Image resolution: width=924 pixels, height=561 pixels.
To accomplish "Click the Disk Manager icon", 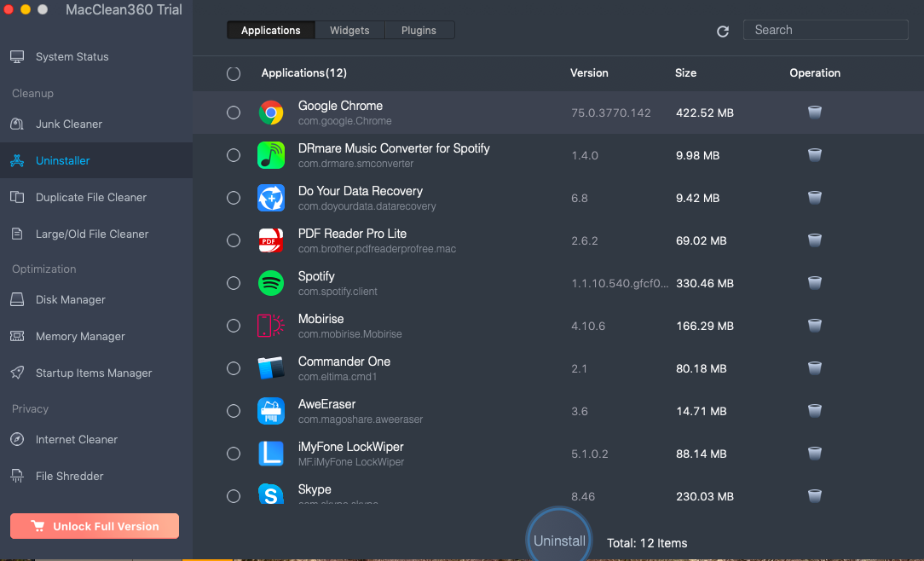I will click(x=17, y=300).
